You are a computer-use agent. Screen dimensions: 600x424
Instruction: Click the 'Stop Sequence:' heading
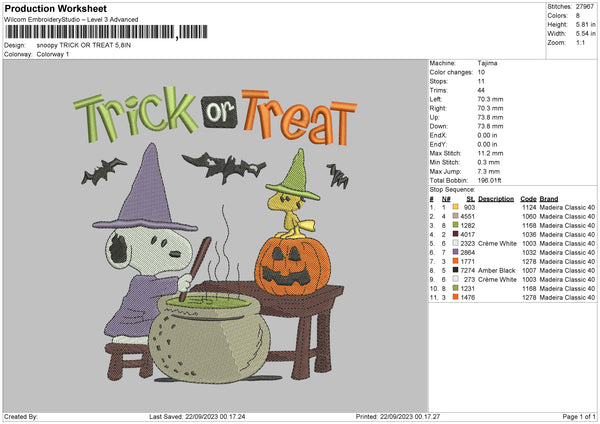coord(452,190)
